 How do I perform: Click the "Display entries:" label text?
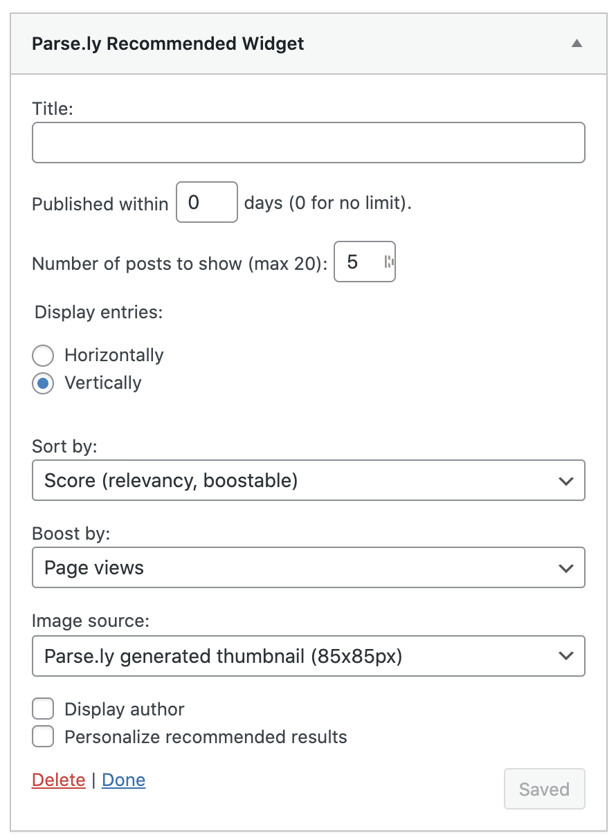tap(98, 312)
